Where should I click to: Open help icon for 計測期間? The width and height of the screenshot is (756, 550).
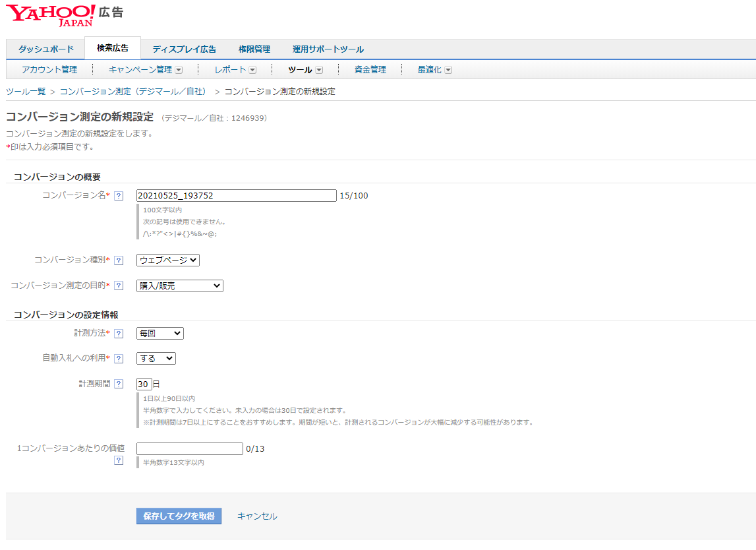[x=119, y=384]
